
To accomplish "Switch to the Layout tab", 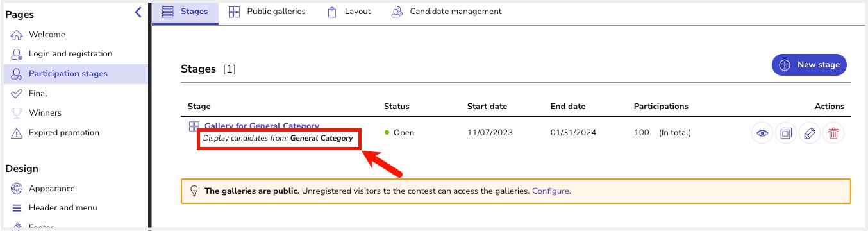I will point(349,12).
